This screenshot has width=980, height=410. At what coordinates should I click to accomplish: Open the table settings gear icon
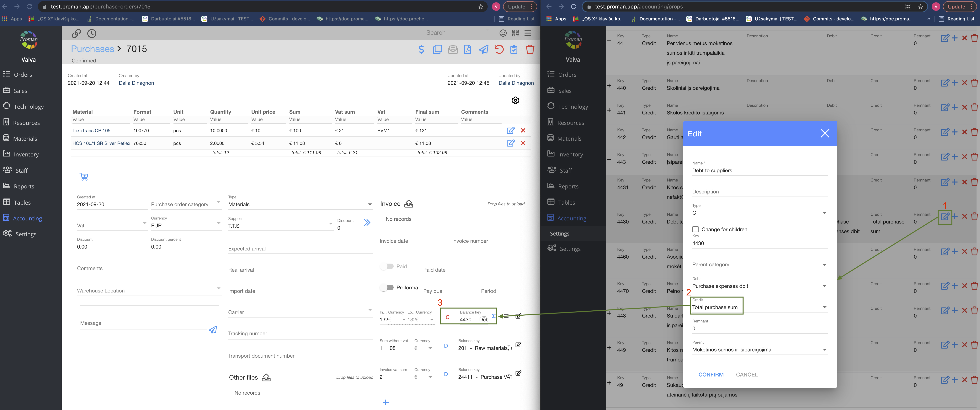(515, 100)
